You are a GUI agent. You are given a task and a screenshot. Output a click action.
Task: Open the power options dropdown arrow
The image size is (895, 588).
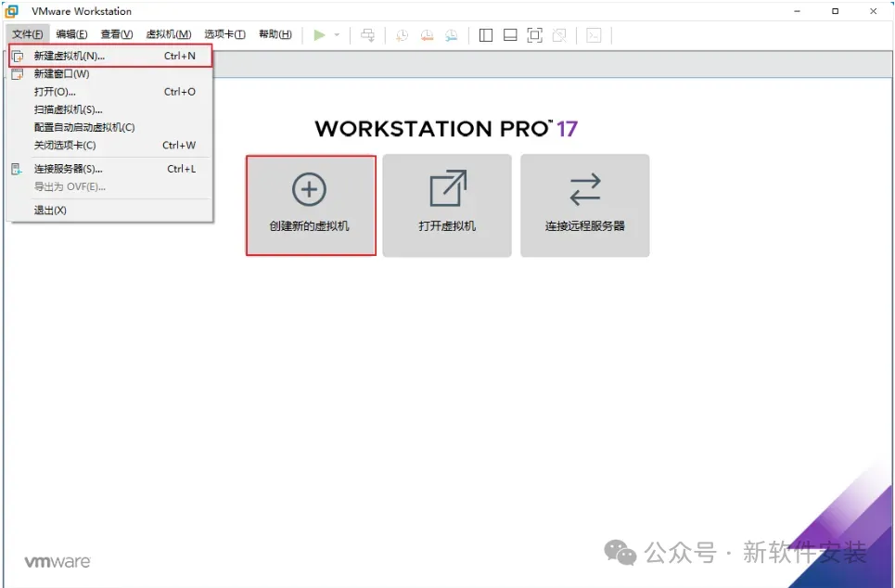pos(337,35)
